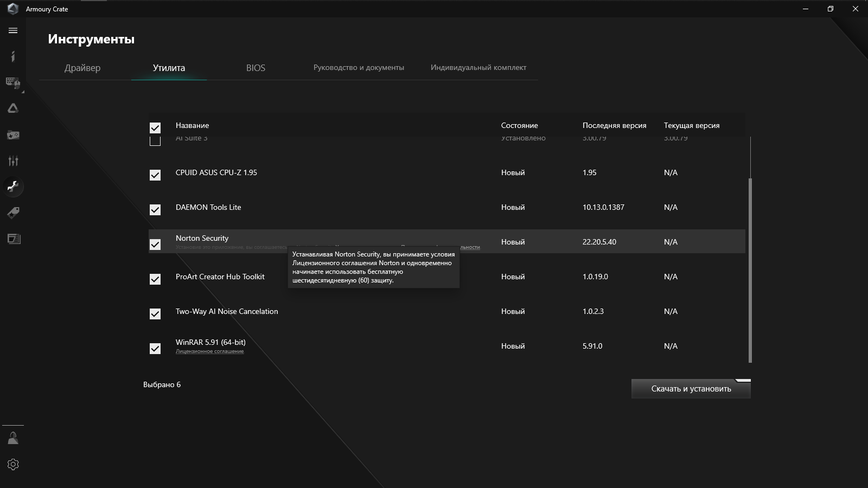Open Aura Sync triangle icon
This screenshot has height=488, width=868.
[x=13, y=108]
